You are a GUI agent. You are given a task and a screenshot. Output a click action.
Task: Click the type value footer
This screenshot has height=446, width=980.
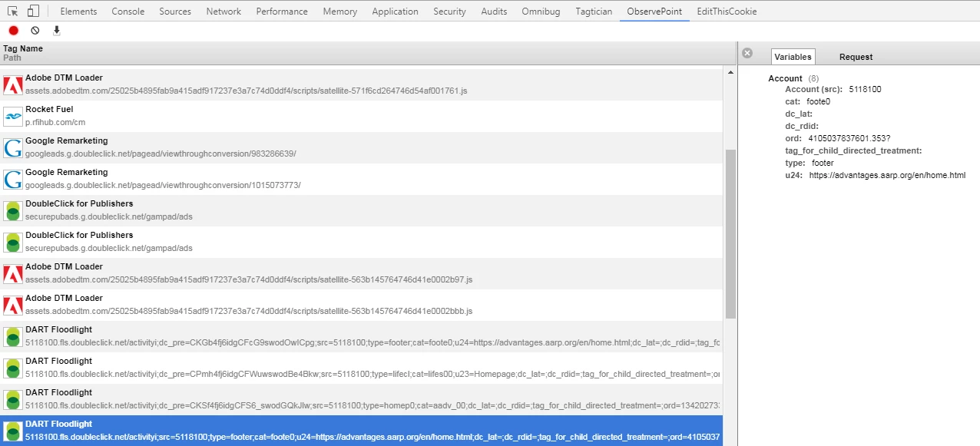coord(823,163)
